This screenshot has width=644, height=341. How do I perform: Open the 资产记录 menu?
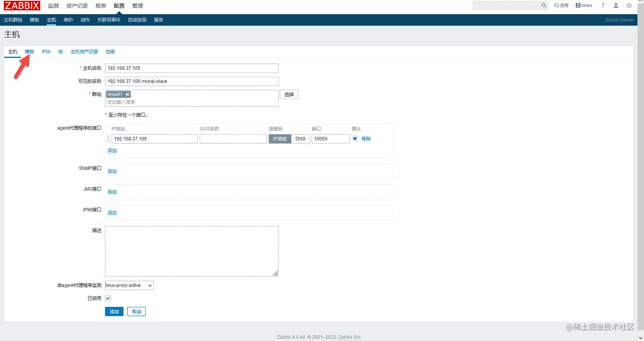click(x=77, y=6)
